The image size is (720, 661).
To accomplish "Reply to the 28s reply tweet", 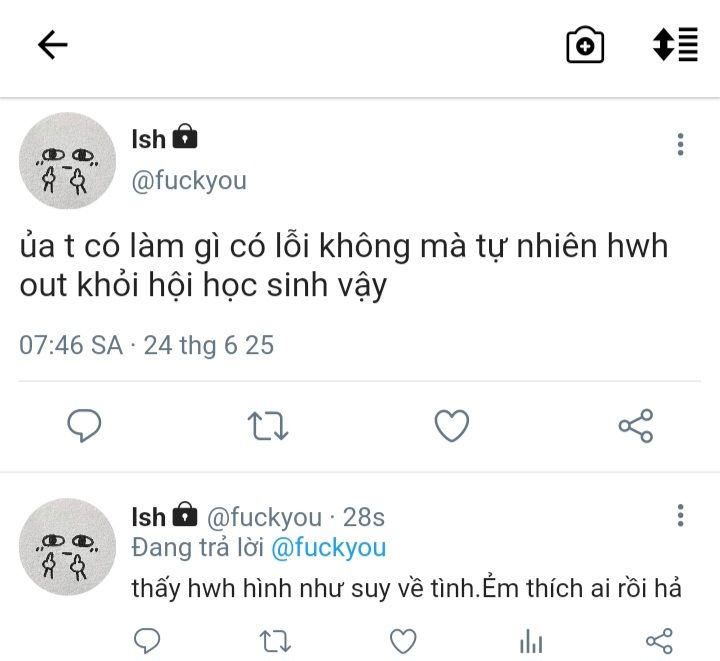I will (147, 641).
